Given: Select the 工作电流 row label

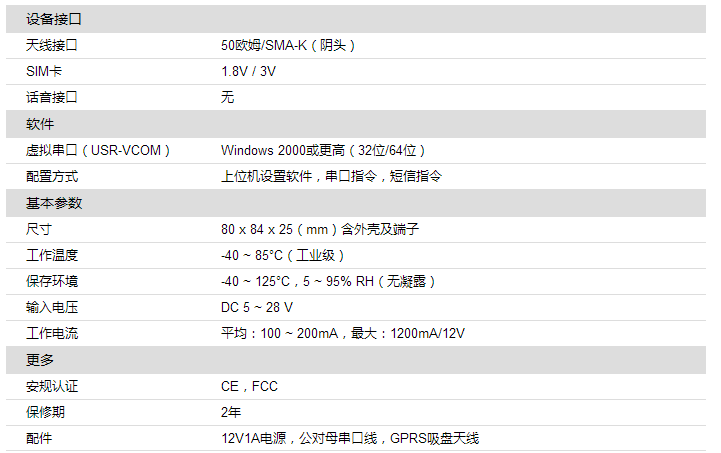Looking at the screenshot, I should [x=52, y=333].
